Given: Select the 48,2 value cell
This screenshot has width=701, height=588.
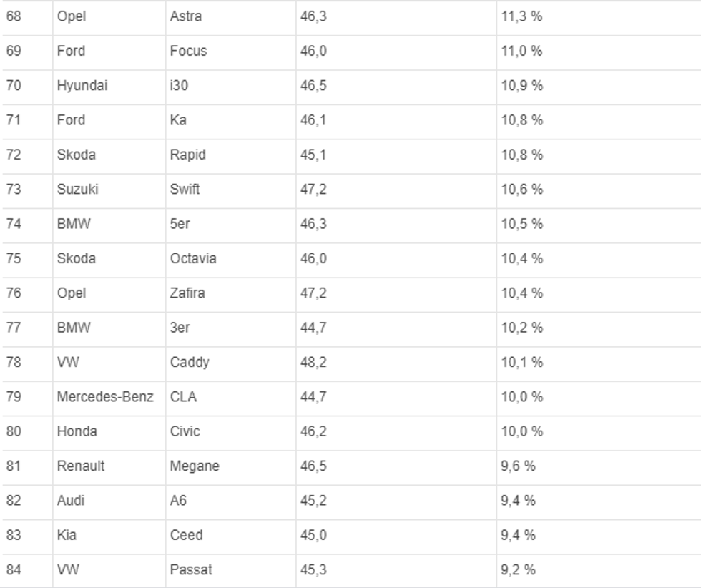Looking at the screenshot, I should (313, 362).
